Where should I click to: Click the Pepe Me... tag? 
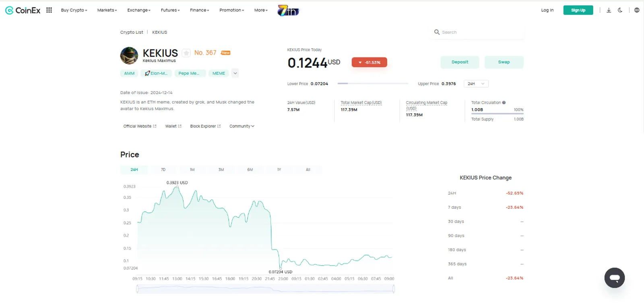pos(190,73)
